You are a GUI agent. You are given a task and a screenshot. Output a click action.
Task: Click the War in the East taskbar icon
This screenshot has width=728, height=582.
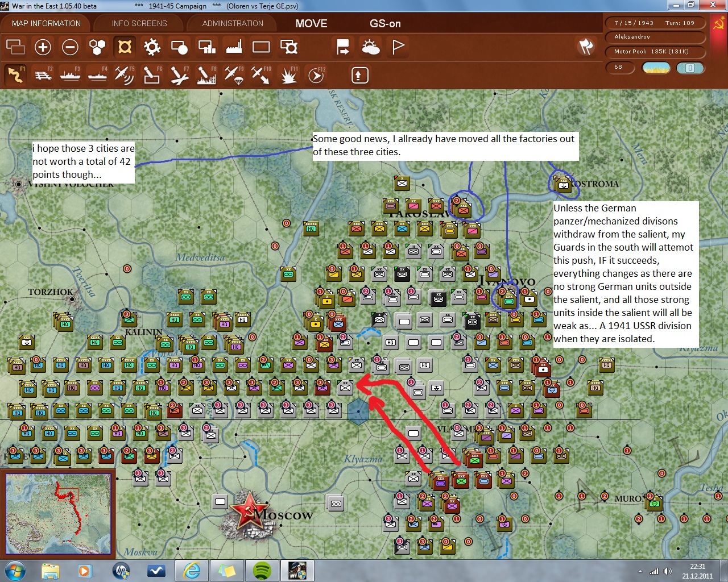point(297,570)
